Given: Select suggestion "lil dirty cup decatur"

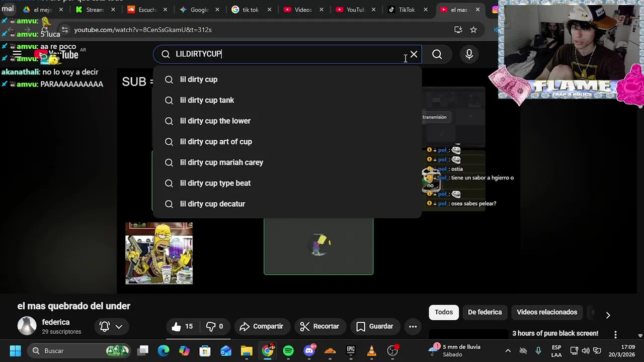Looking at the screenshot, I should 287,204.
